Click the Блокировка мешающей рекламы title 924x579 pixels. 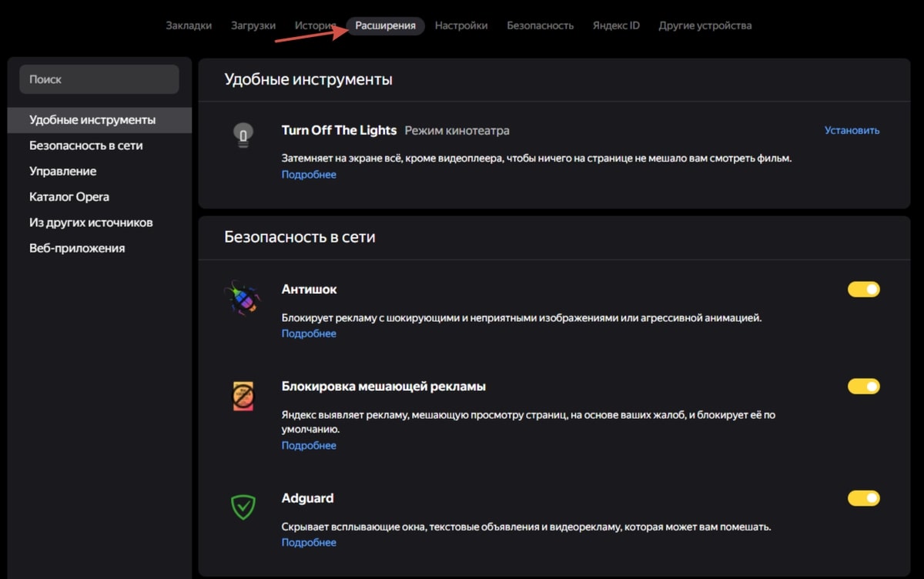point(383,387)
